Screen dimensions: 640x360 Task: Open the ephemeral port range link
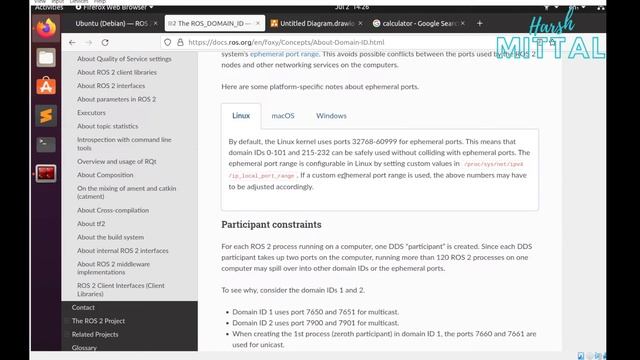tap(284, 54)
